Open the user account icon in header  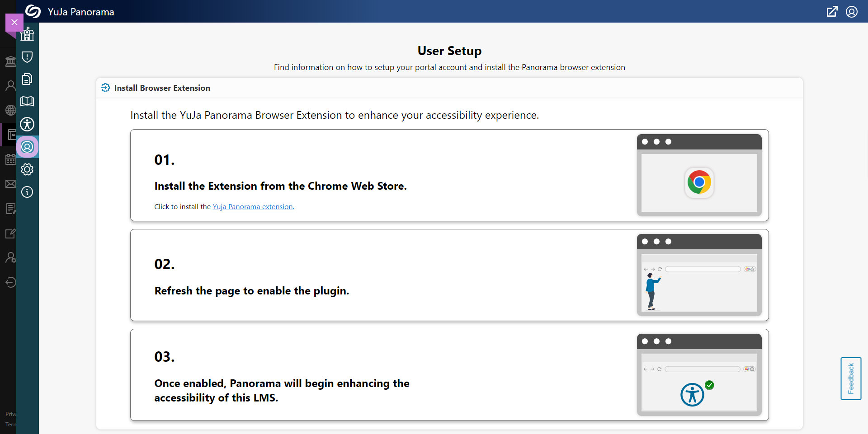[x=852, y=12]
